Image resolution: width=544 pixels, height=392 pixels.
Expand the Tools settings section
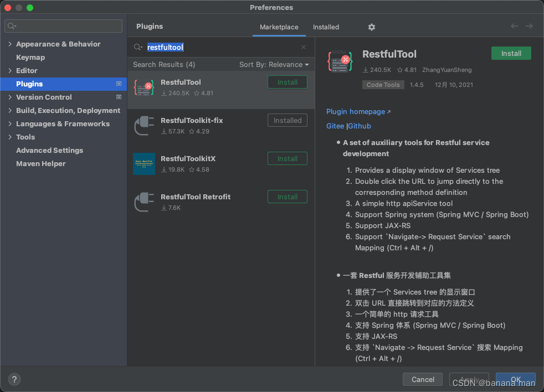pyautogui.click(x=10, y=137)
